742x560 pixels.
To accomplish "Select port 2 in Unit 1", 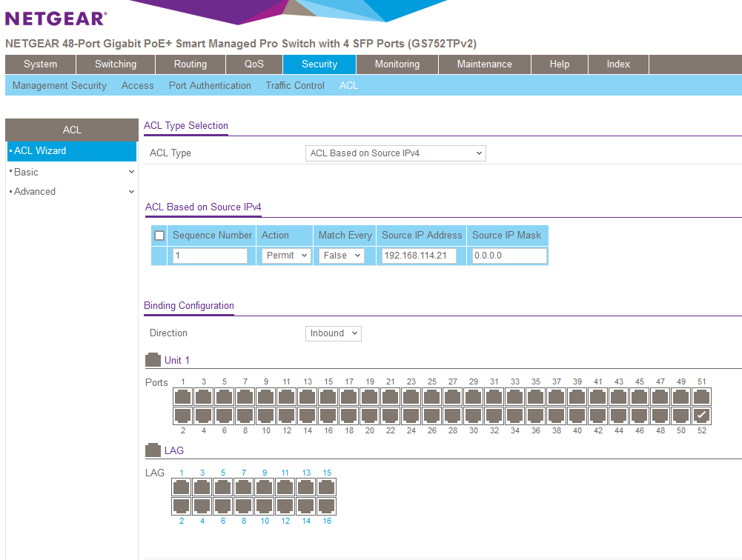I will (x=182, y=416).
